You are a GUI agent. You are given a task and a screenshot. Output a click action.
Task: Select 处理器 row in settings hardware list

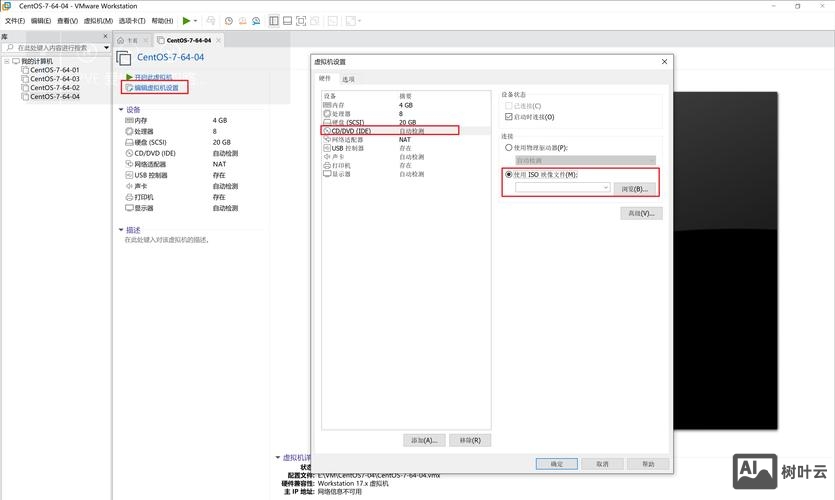[x=406, y=114]
